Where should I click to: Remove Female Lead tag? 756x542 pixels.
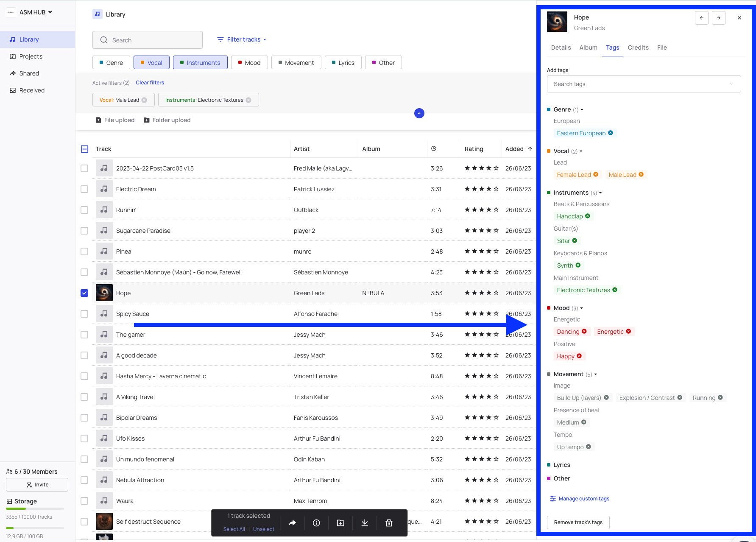coord(596,174)
